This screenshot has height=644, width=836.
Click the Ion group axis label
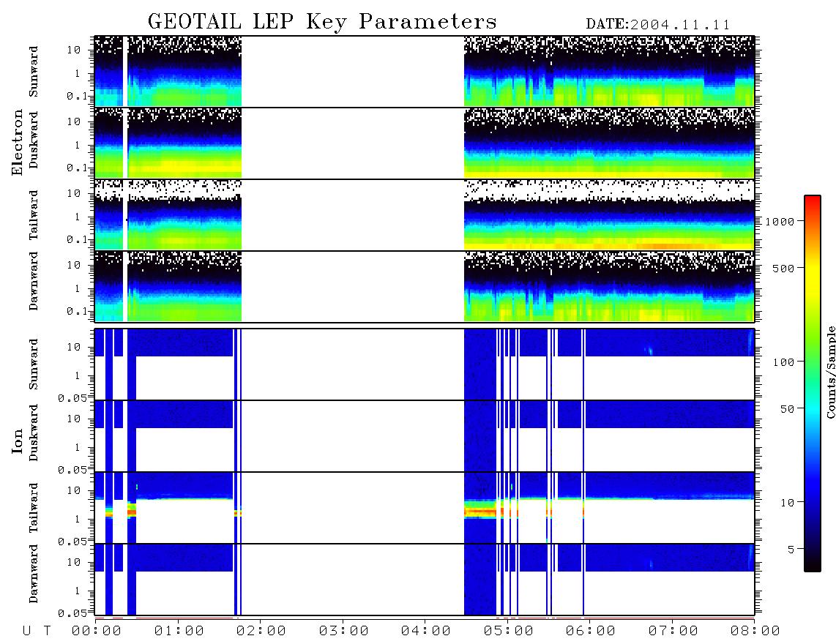tap(18, 441)
